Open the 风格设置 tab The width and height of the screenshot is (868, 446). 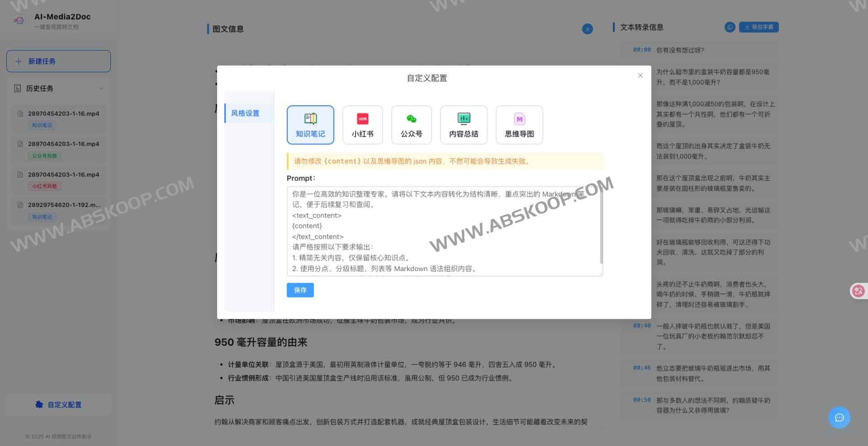click(245, 113)
